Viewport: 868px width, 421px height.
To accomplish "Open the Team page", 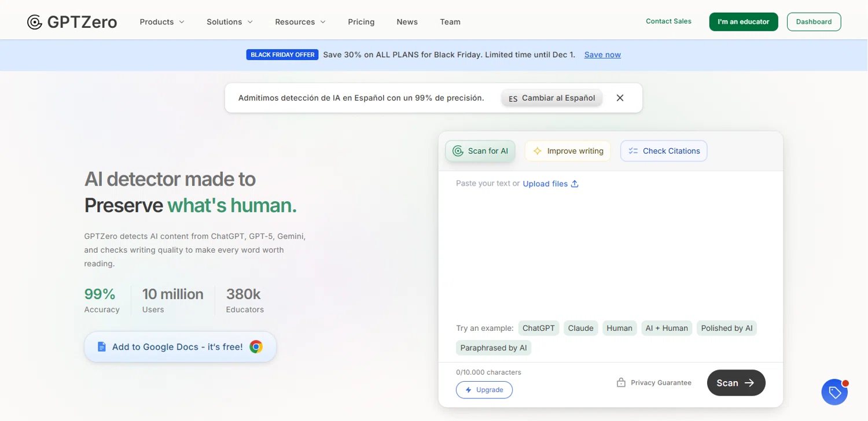I will [x=450, y=22].
